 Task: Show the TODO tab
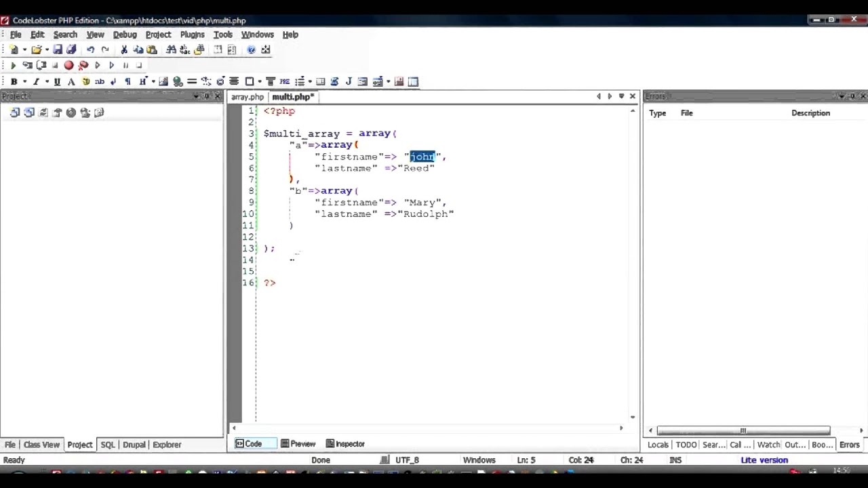point(686,445)
